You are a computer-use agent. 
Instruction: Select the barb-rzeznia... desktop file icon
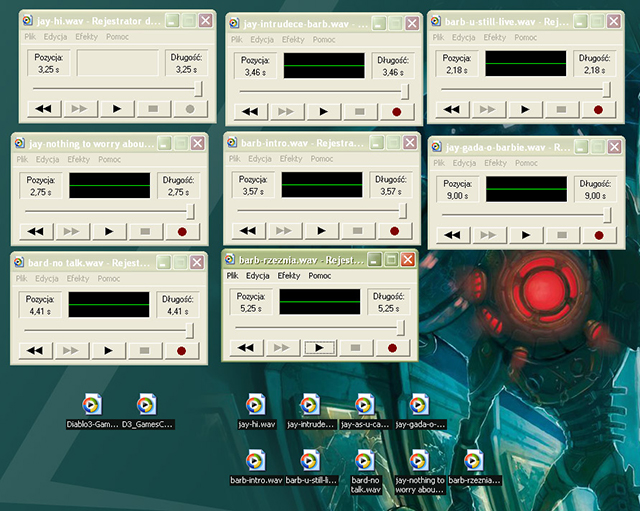click(x=474, y=467)
